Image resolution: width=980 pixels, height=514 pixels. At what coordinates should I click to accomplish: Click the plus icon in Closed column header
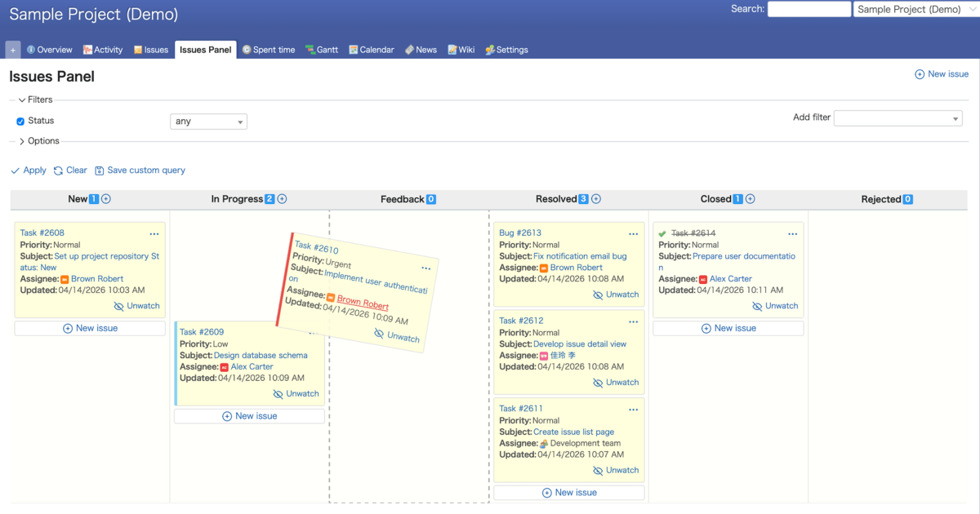click(x=751, y=199)
